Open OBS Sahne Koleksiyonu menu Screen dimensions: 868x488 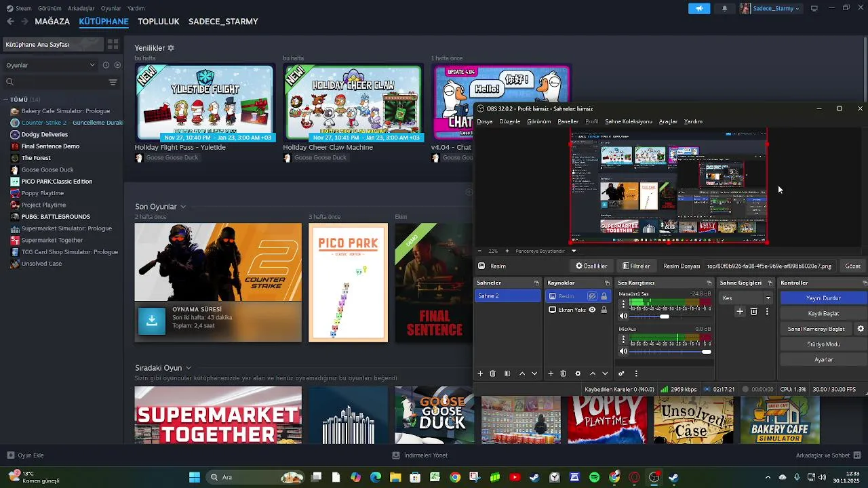click(629, 122)
